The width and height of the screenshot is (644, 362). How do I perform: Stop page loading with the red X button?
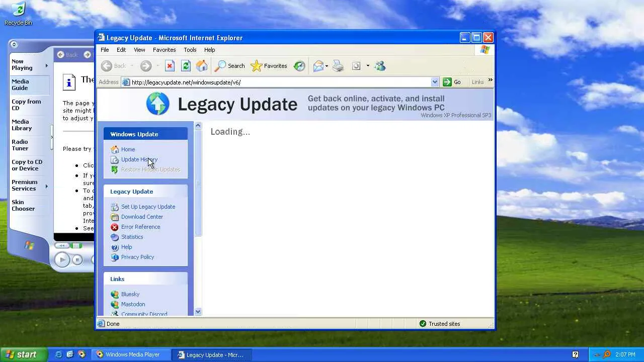pyautogui.click(x=170, y=66)
